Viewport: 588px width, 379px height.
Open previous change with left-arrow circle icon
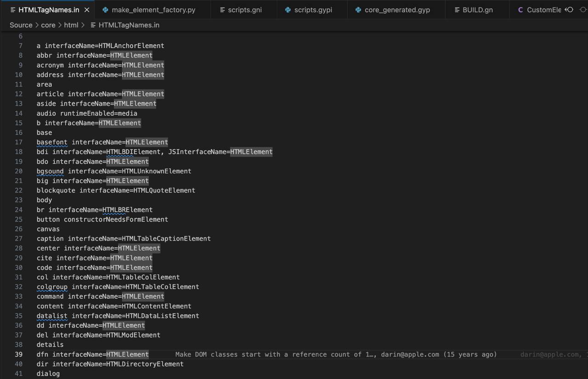click(569, 10)
